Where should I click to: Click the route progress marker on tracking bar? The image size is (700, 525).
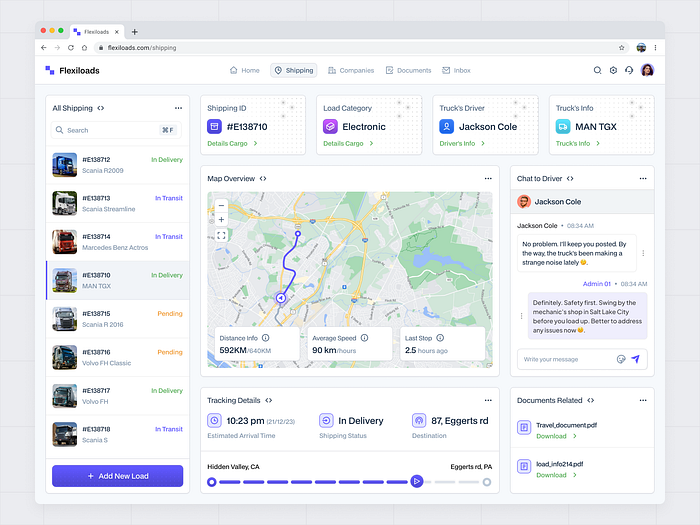point(417,482)
